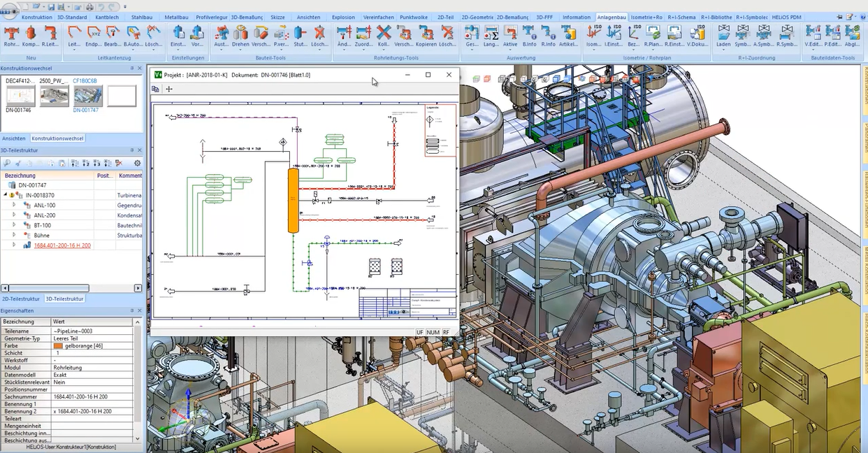
Task: Select the Laden symbol load icon
Action: [x=723, y=34]
